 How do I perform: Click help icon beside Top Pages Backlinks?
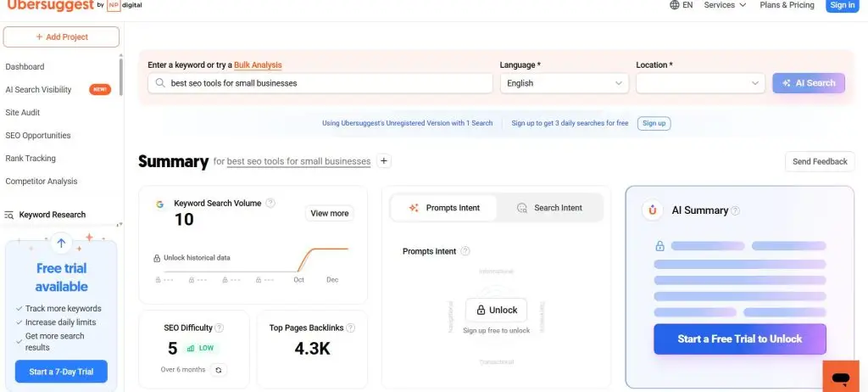click(350, 328)
